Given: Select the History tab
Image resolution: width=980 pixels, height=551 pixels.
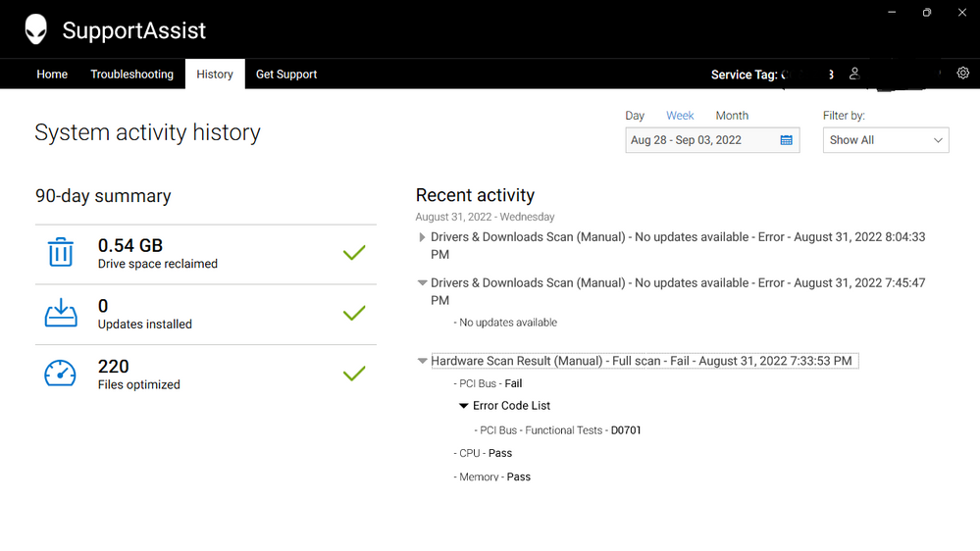Looking at the screenshot, I should [215, 75].
